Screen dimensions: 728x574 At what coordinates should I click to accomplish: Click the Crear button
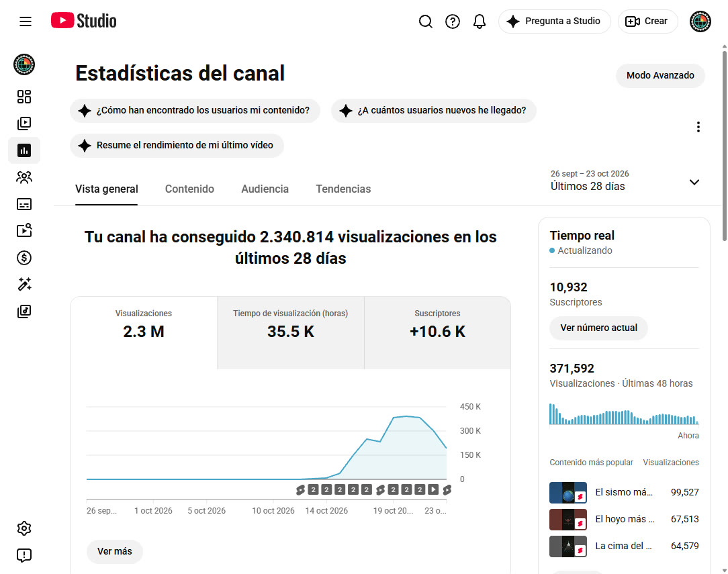pos(647,21)
